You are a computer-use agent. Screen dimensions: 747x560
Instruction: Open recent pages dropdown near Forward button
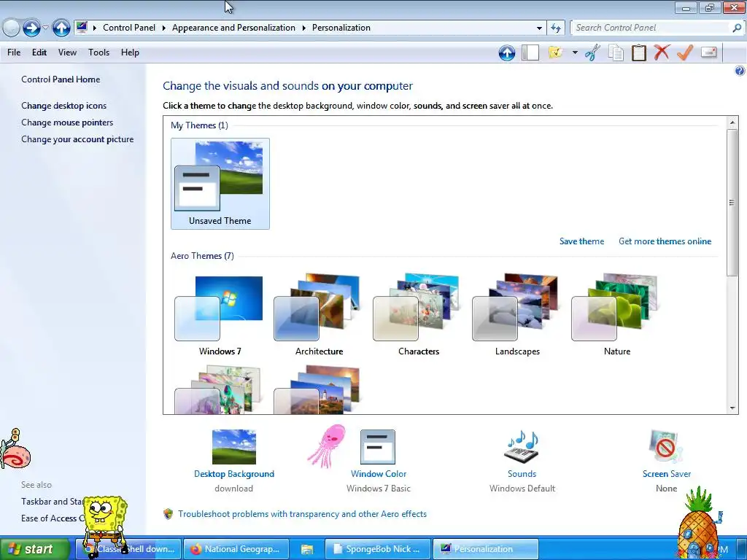pos(45,28)
